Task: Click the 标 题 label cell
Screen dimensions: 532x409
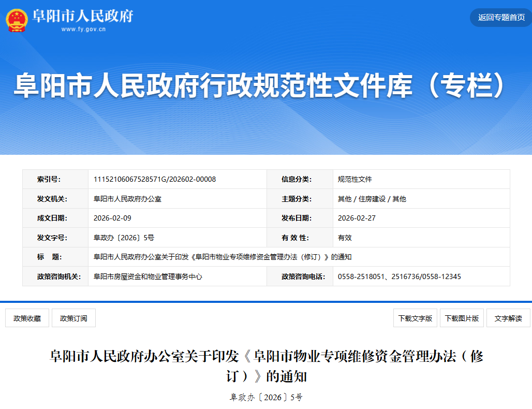Action: coord(55,257)
